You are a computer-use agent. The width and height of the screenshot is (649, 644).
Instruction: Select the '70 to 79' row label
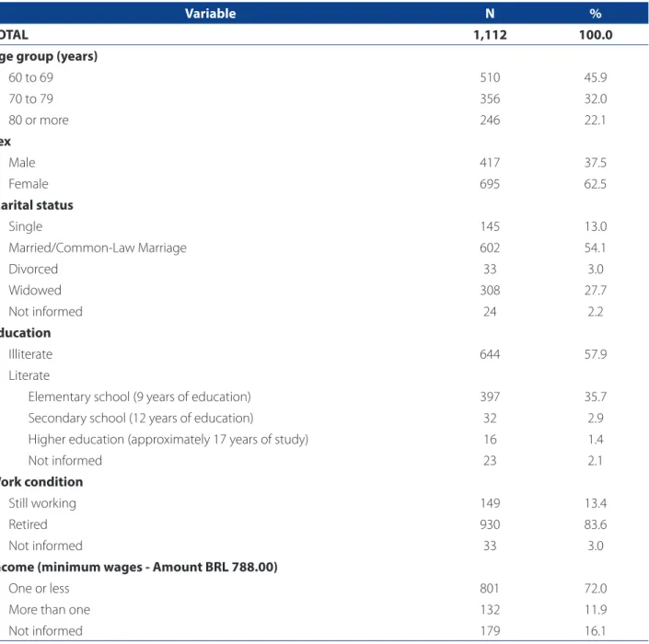pos(30,98)
